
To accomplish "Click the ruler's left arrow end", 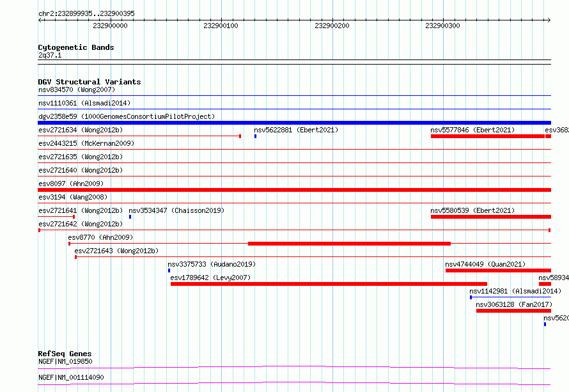I will [x=40, y=20].
